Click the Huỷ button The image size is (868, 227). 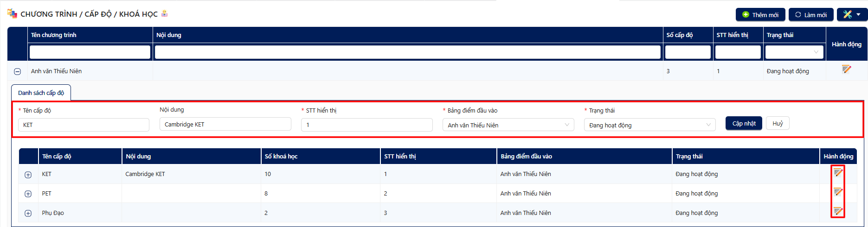point(778,124)
